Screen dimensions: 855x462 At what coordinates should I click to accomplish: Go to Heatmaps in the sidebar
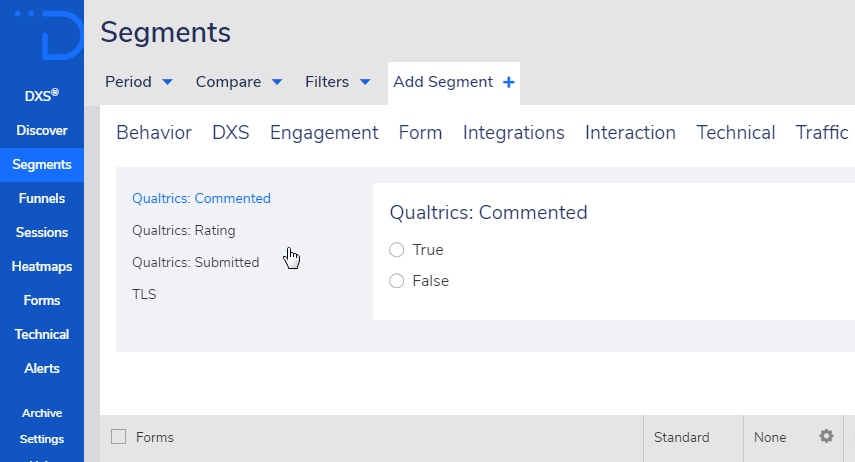pos(42,266)
